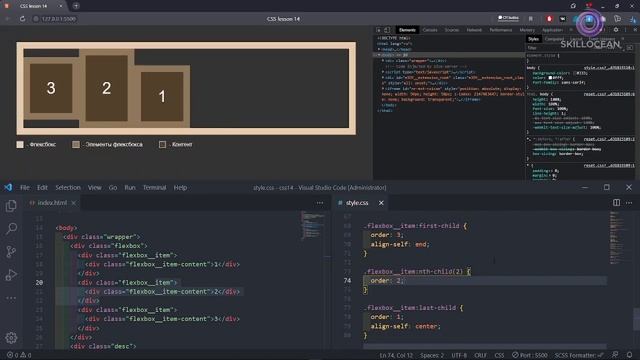Open the Computed tab in styles pane
Screen dimensions: 640x360
click(x=554, y=39)
